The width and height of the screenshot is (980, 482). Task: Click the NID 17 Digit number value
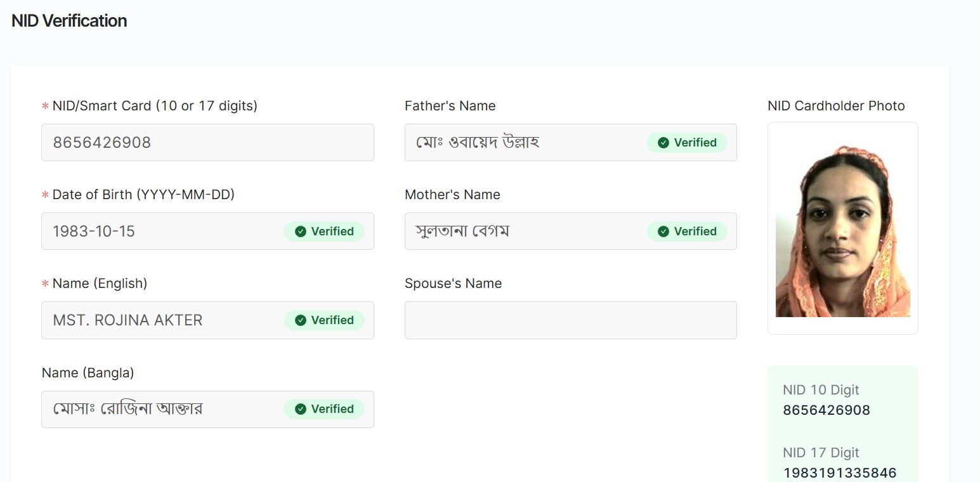tap(840, 473)
